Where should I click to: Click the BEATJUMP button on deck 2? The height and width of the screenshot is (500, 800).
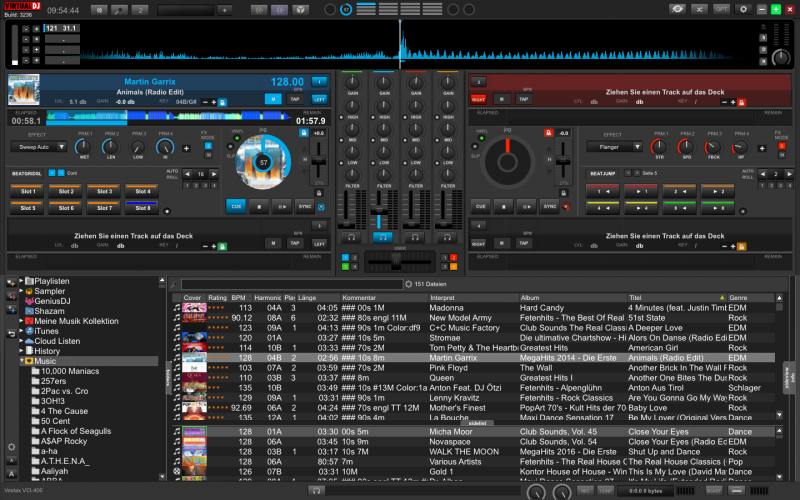point(602,173)
